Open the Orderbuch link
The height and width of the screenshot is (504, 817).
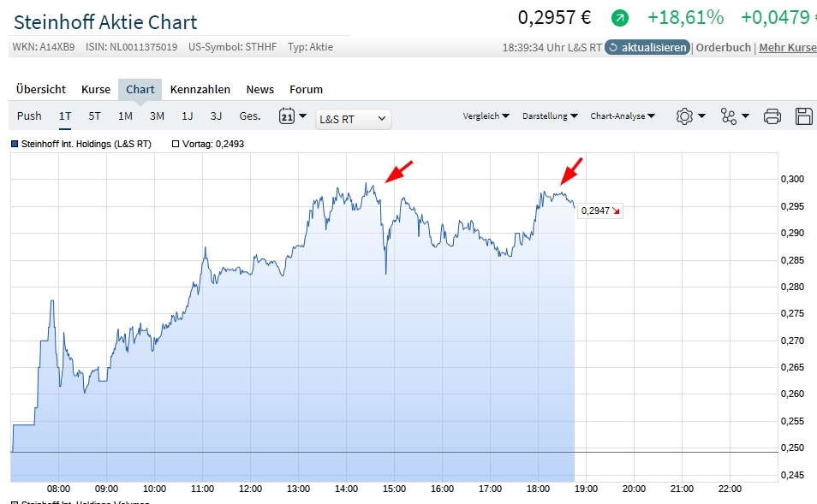(723, 47)
